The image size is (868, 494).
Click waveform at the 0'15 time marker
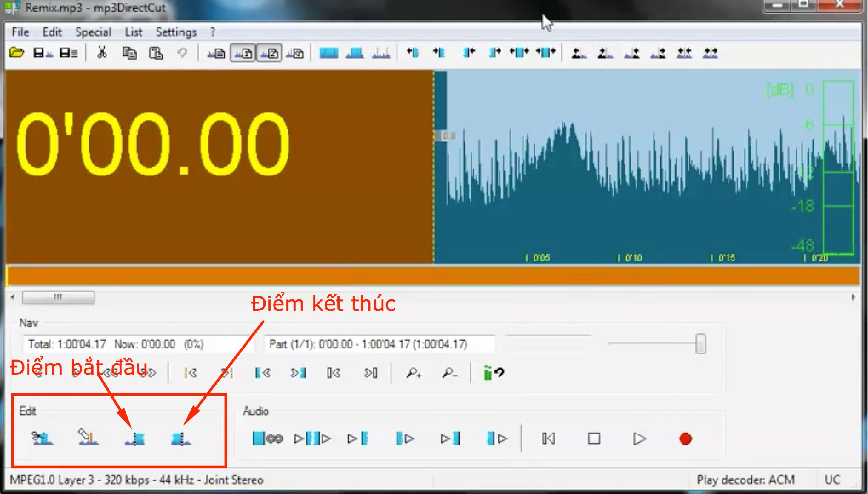[723, 258]
